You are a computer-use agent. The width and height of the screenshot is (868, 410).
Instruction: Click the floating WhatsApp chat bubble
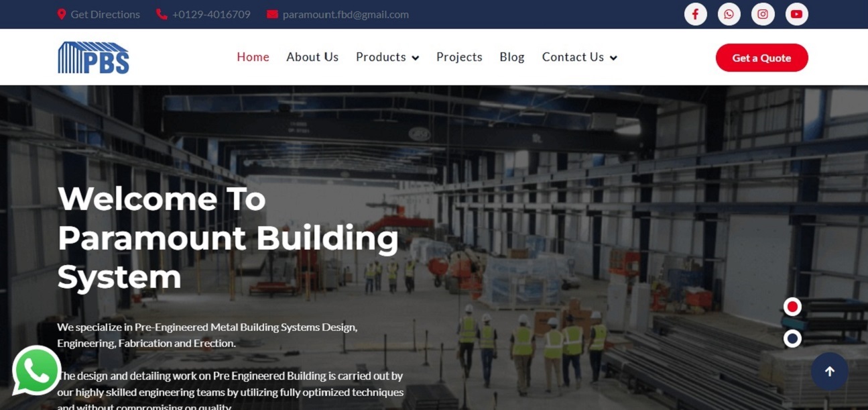click(37, 370)
